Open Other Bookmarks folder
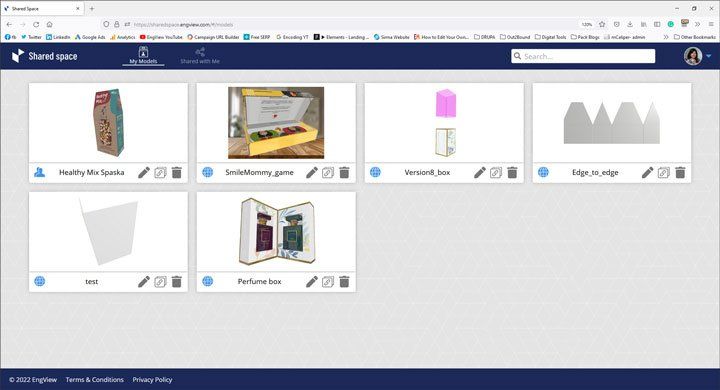Image resolution: width=720 pixels, height=390 pixels. point(695,37)
